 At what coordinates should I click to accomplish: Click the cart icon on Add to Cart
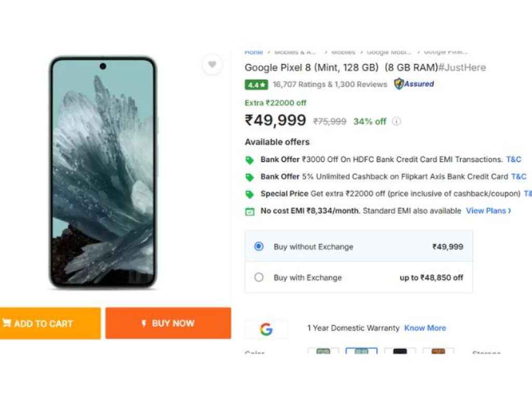tap(7, 323)
